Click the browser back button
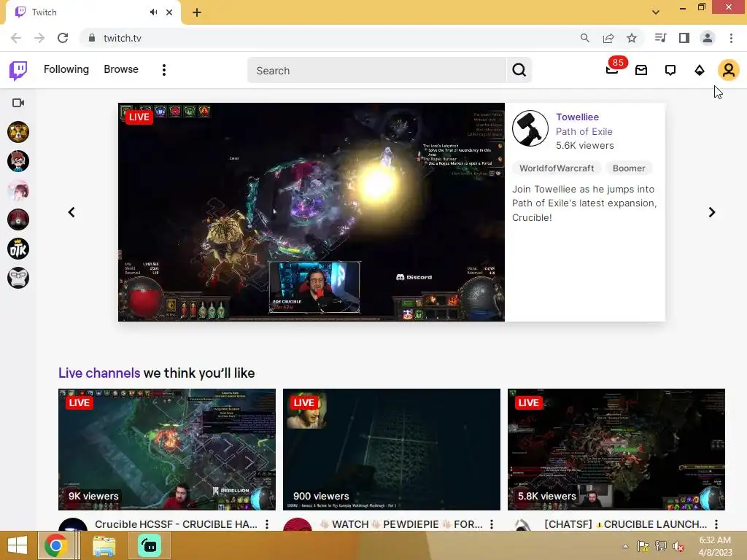This screenshot has height=560, width=747. (16, 38)
